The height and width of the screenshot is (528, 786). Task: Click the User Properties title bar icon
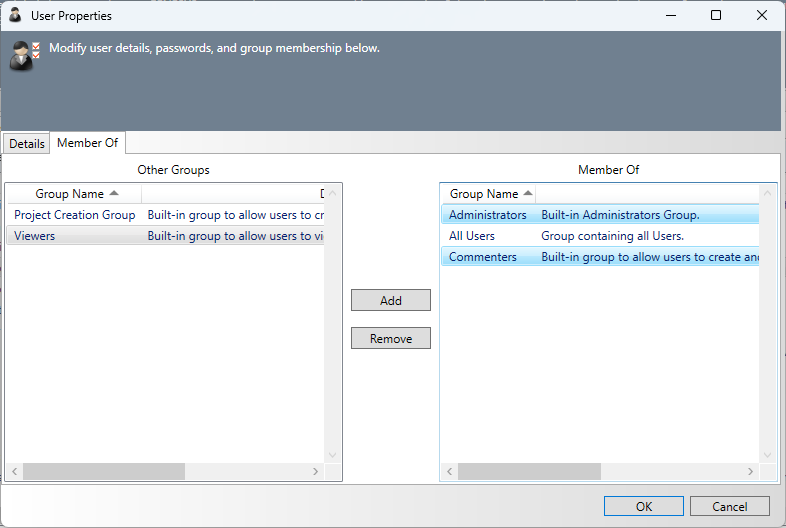point(15,15)
